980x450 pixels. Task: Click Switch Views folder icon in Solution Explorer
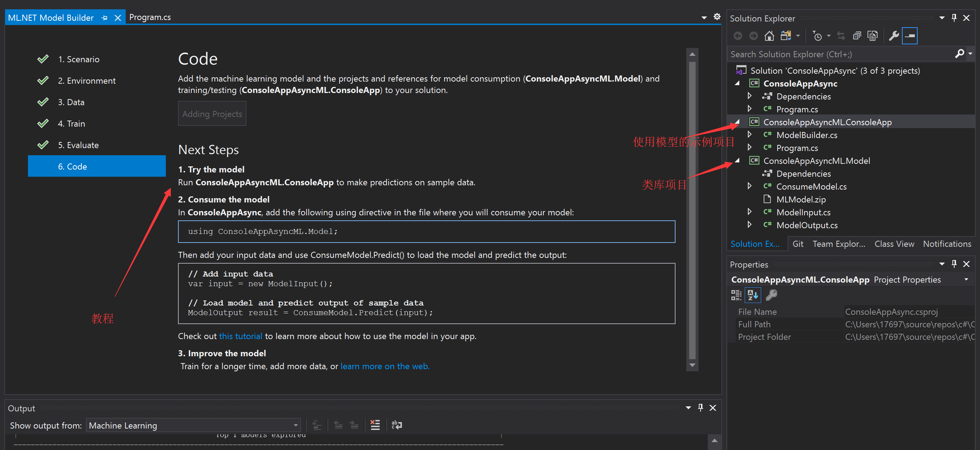pyautogui.click(x=786, y=36)
